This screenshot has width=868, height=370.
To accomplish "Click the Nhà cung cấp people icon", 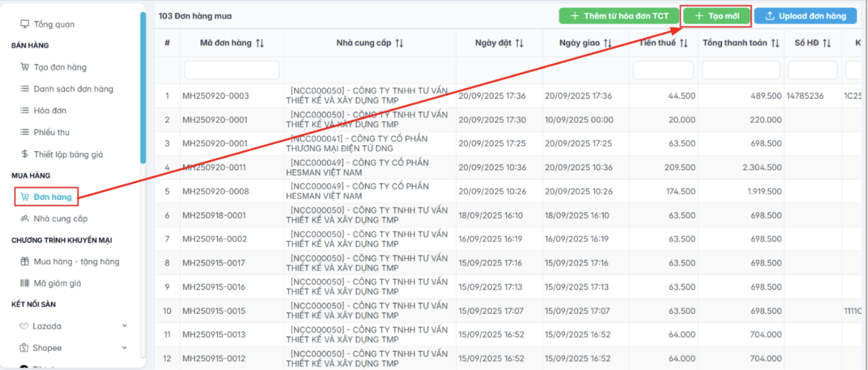I will 25,218.
